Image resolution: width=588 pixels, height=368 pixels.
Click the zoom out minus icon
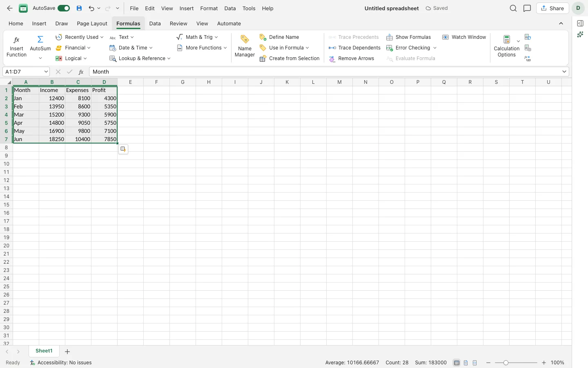click(488, 363)
